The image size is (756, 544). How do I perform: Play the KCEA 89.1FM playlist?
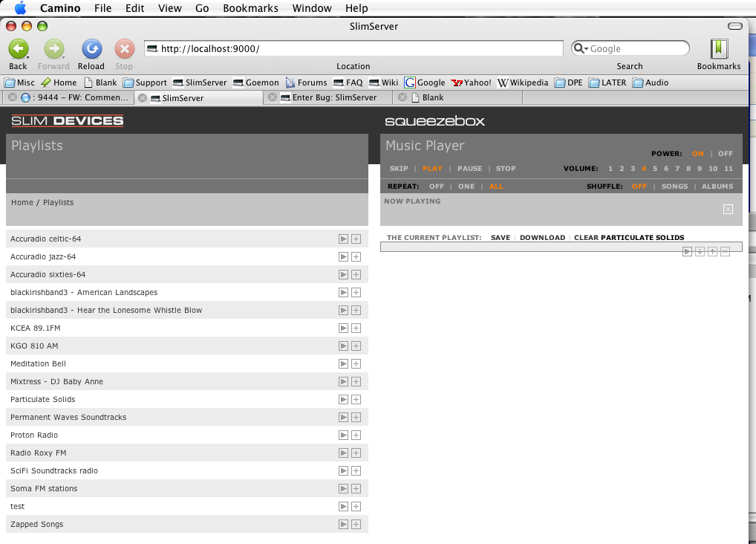tap(343, 328)
